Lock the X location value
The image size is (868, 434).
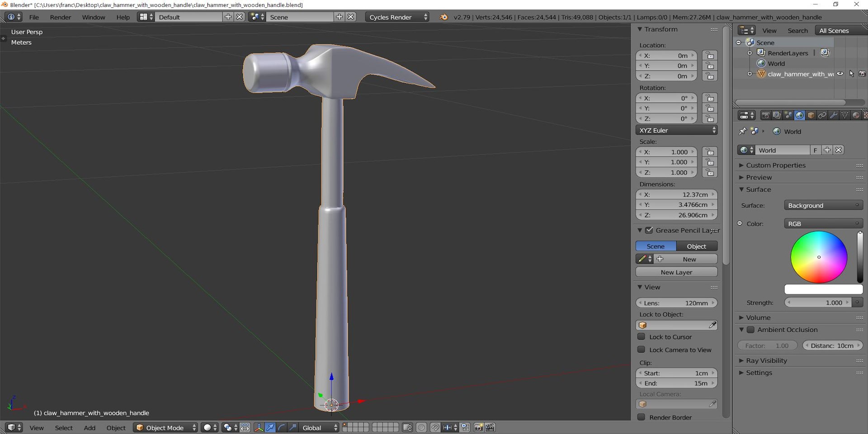710,56
